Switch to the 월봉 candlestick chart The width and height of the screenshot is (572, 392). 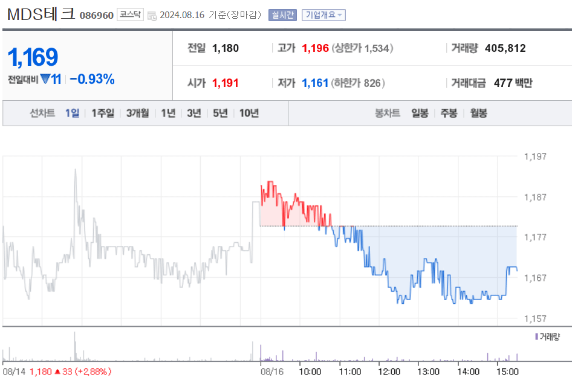(x=478, y=114)
